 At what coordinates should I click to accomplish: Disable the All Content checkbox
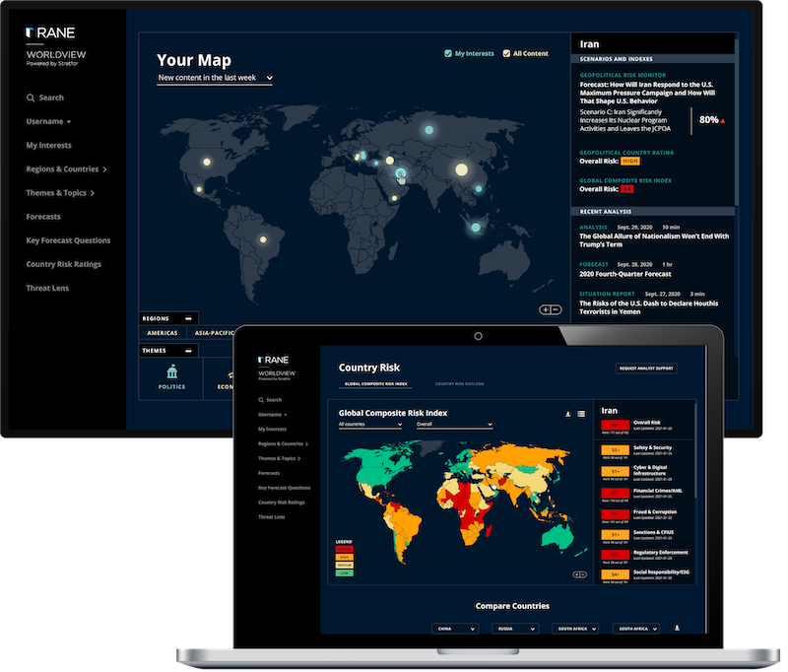coord(505,53)
